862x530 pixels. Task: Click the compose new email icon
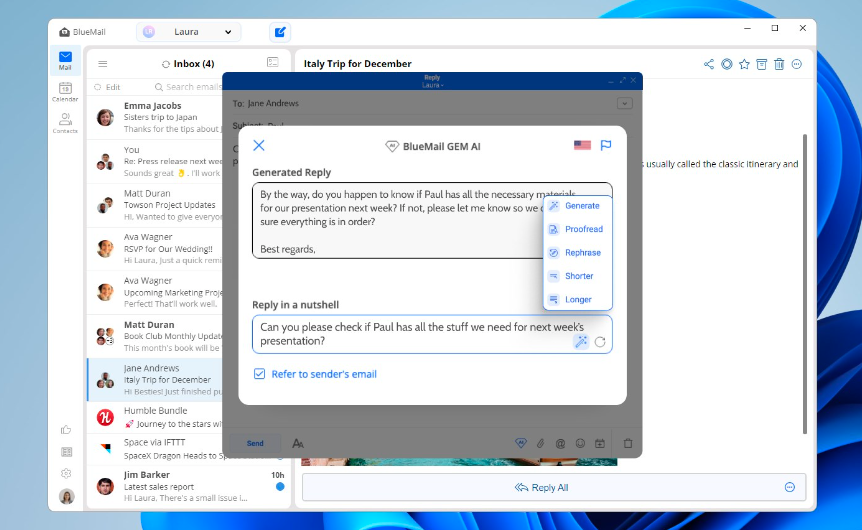280,32
